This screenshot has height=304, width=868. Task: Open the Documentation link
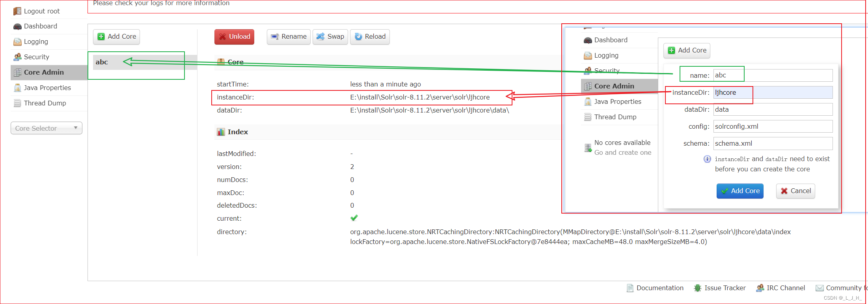[x=660, y=288]
